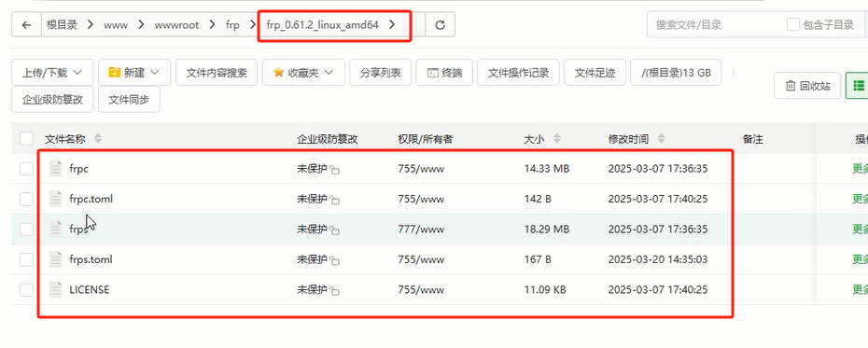Image resolution: width=868 pixels, height=348 pixels.
Task: Sort by modified time arrows
Action: click(x=661, y=139)
